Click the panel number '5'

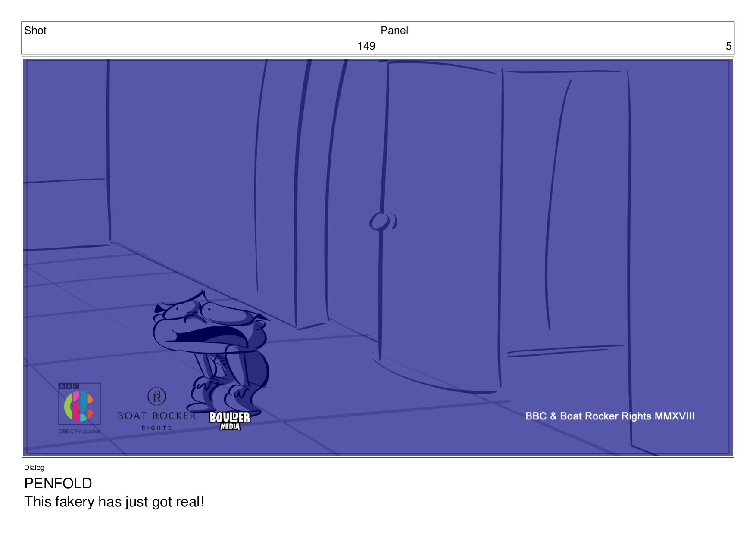728,46
